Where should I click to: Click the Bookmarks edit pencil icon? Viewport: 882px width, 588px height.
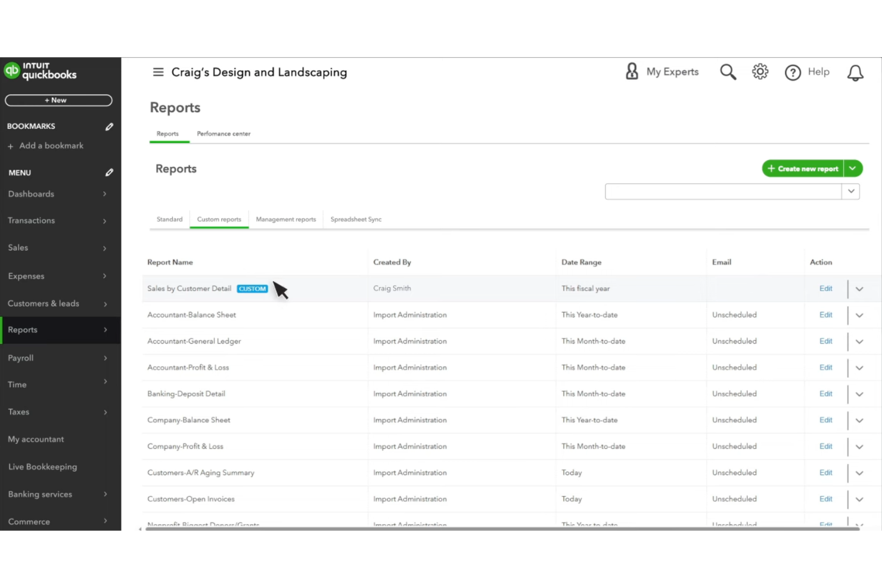109,126
